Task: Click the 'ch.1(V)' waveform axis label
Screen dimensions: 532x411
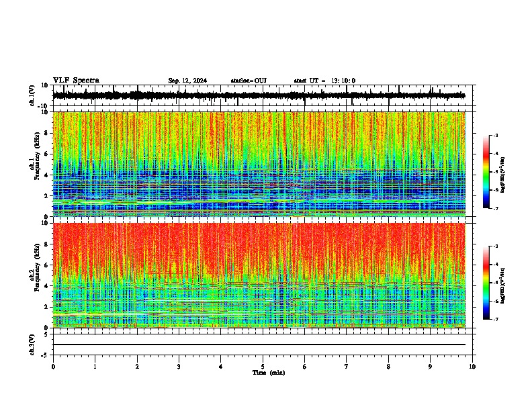Action: tap(32, 95)
